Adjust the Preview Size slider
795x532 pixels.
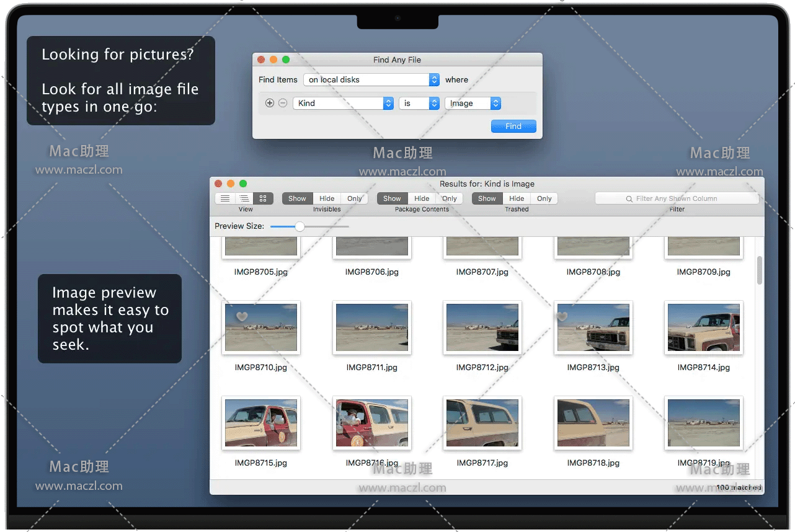[300, 227]
